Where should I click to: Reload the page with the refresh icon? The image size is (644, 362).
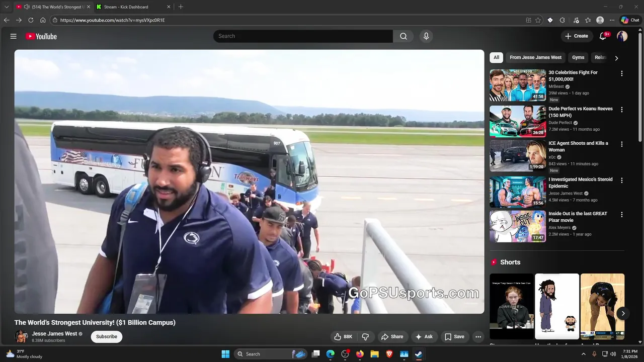pyautogui.click(x=31, y=20)
